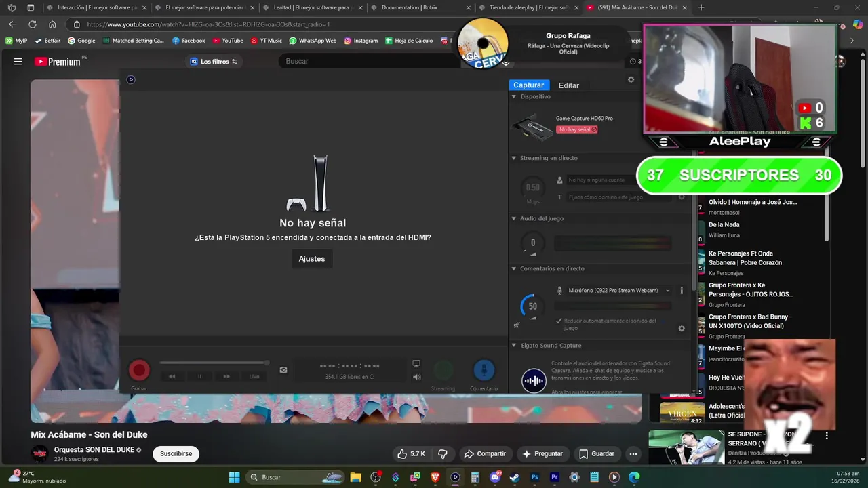Click the Game Capture HD60 Pro device image
868x488 pixels.
pos(532,127)
